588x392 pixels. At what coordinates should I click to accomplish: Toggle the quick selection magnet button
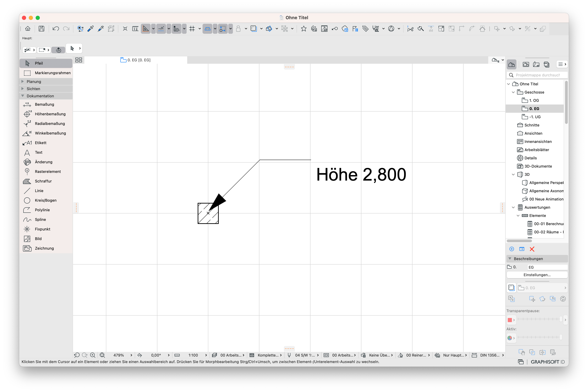click(58, 50)
